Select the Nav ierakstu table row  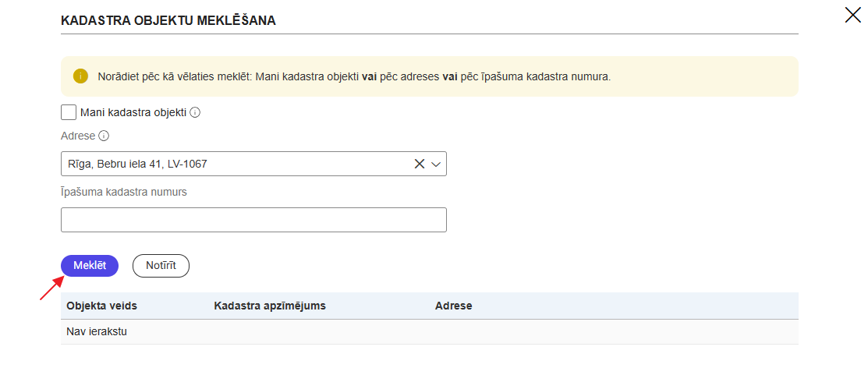(x=97, y=331)
